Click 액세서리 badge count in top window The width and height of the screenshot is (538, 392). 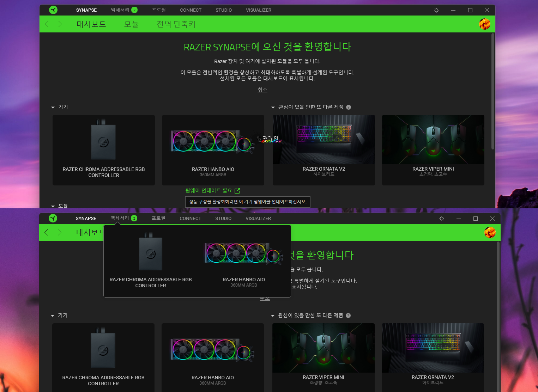134,10
